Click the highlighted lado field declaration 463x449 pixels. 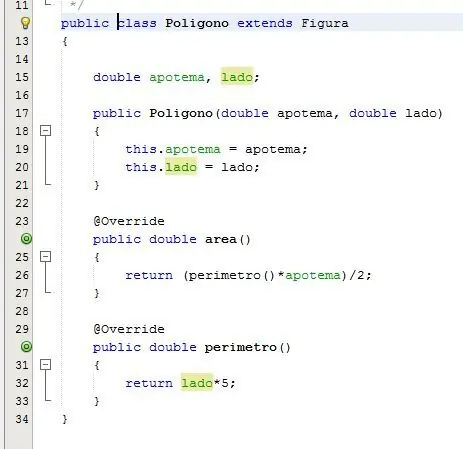pos(237,77)
